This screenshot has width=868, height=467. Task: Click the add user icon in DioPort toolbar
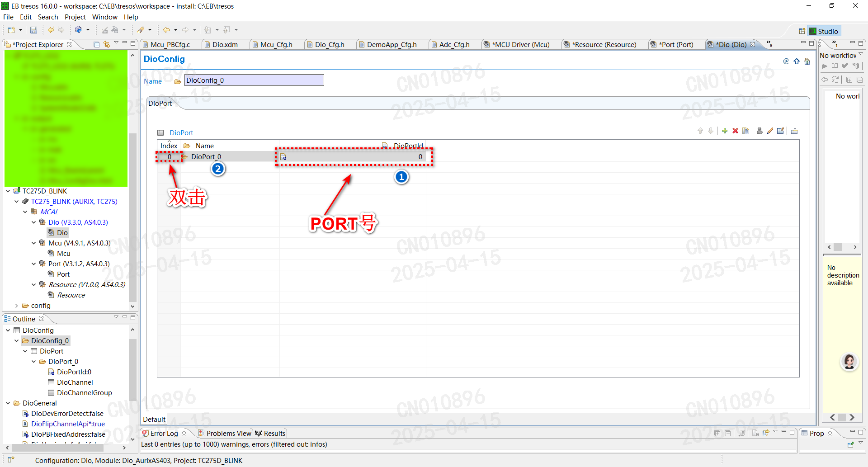pos(759,131)
